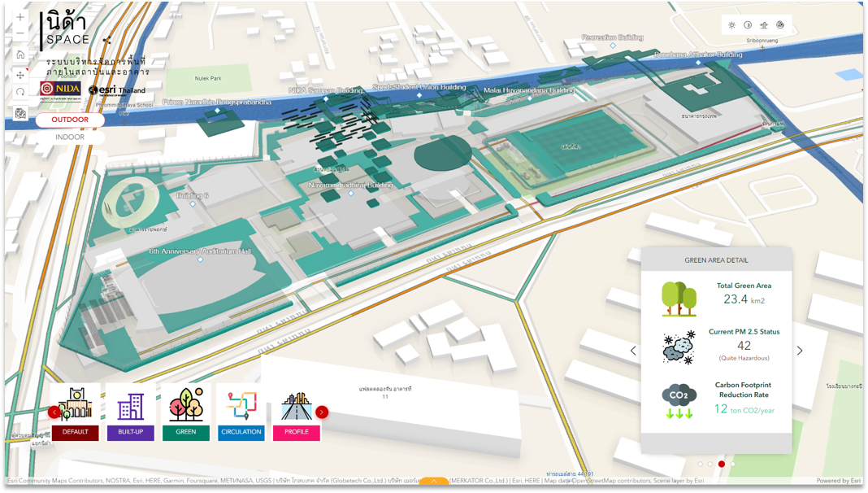Click the Current PM 2.5 Status value 42
This screenshot has width=868, height=493.
click(744, 346)
